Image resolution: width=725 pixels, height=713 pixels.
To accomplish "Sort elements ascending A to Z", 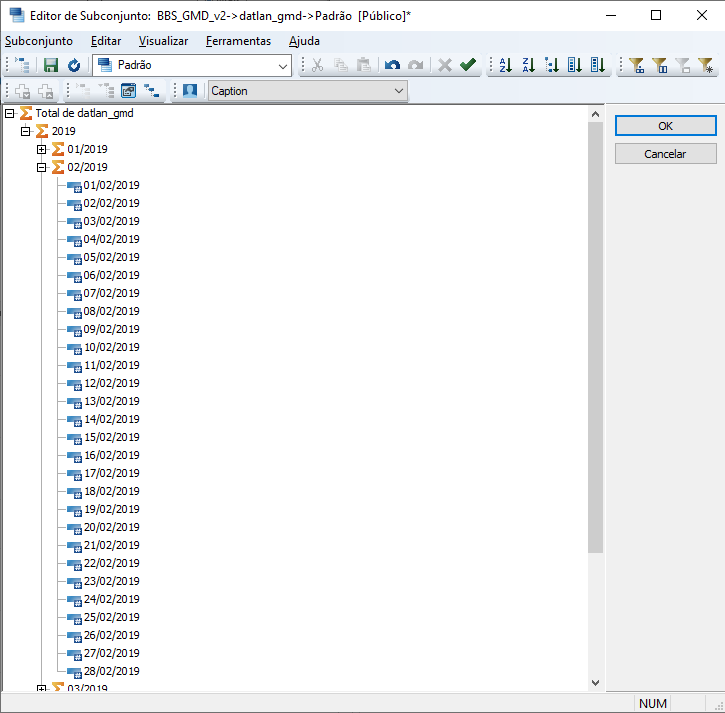I will pos(505,65).
